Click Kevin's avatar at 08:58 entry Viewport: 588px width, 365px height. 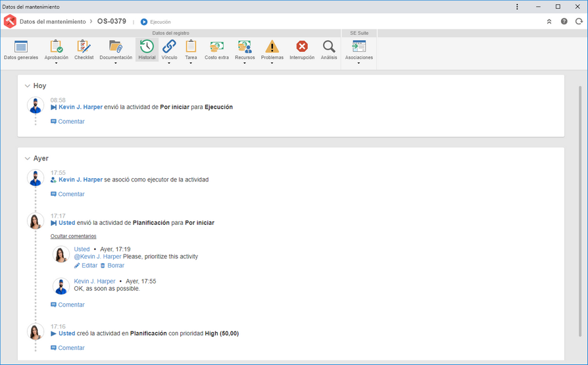click(x=36, y=105)
